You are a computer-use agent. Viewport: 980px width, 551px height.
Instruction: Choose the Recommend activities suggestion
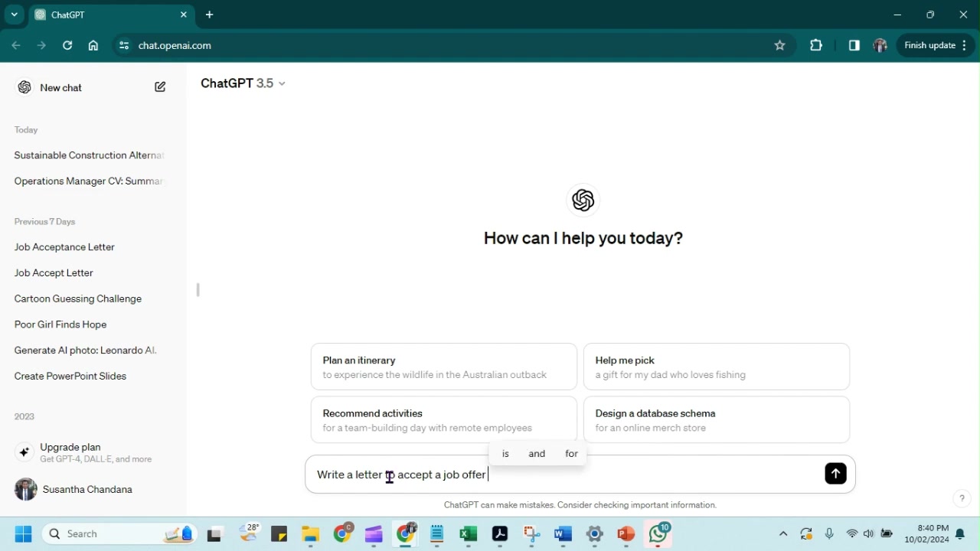[444, 420]
